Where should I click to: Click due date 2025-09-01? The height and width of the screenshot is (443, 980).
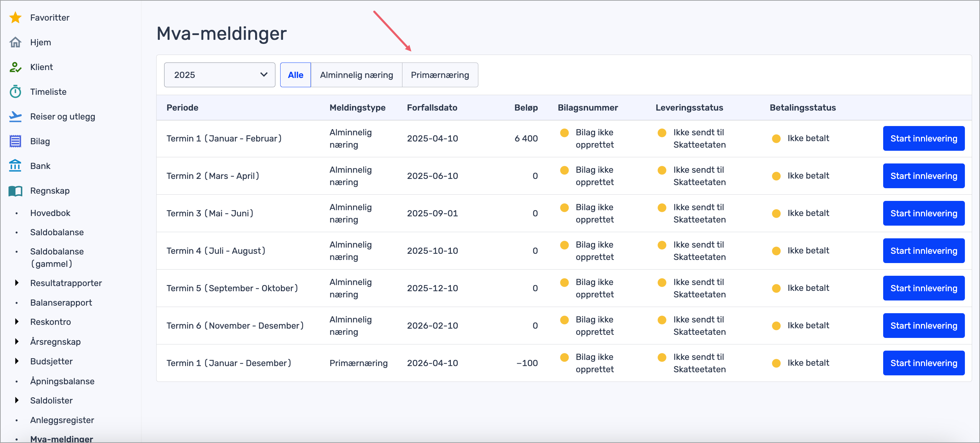[x=433, y=214]
